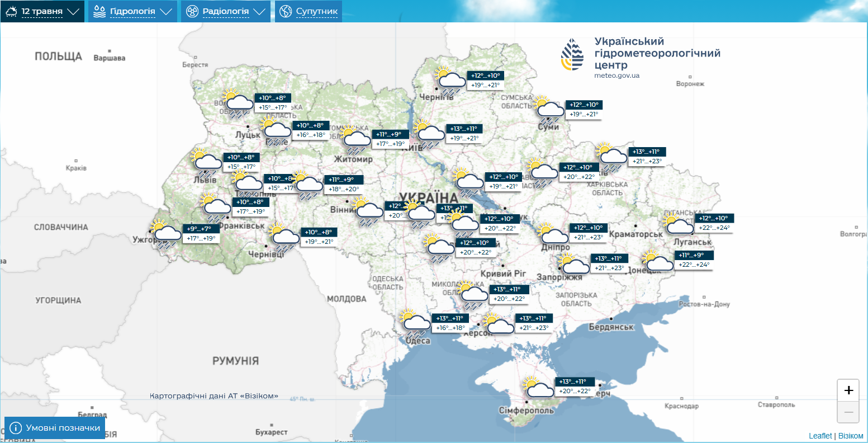Click the weather icon above Харківська область
This screenshot has width=868, height=443.
[611, 157]
